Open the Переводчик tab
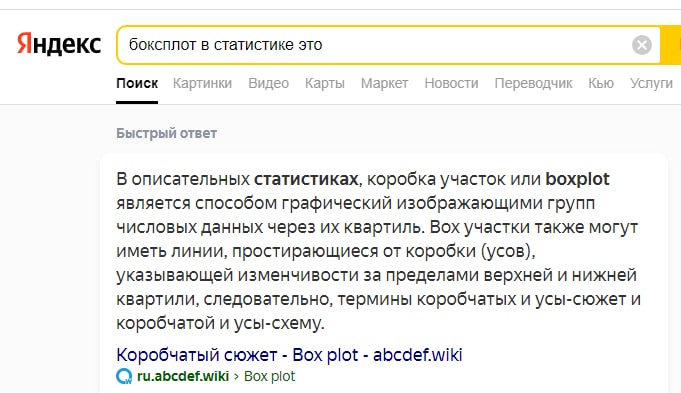 click(x=533, y=83)
